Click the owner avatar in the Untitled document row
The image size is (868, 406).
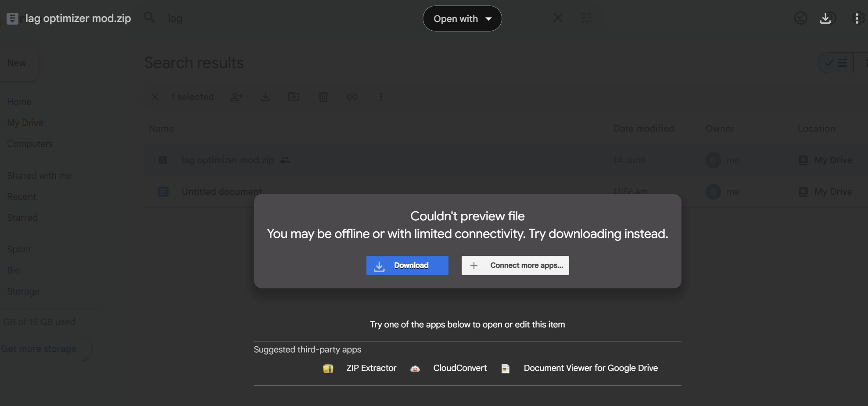pyautogui.click(x=714, y=192)
